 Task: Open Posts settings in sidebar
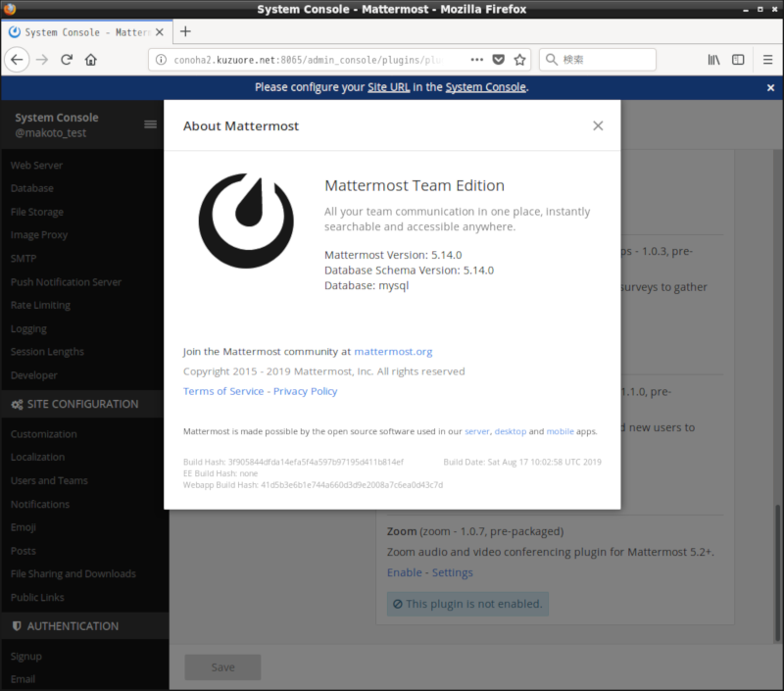(23, 551)
